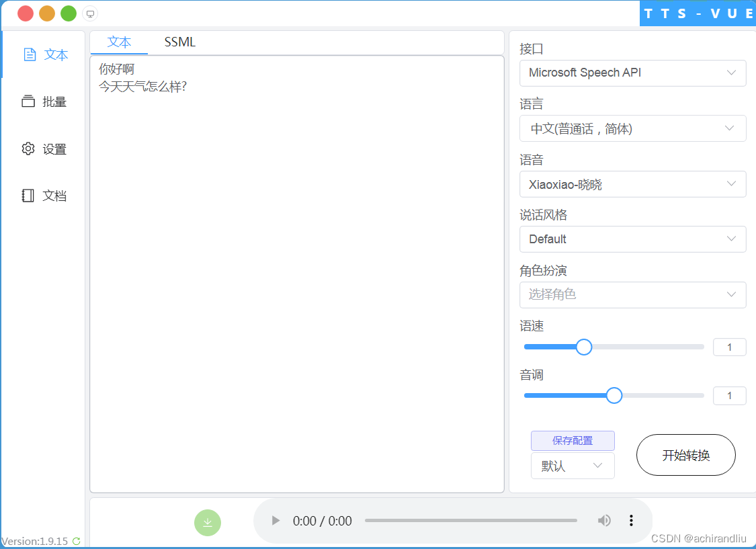Select the 文本 editor tab
The width and height of the screenshot is (756, 549).
(x=119, y=42)
